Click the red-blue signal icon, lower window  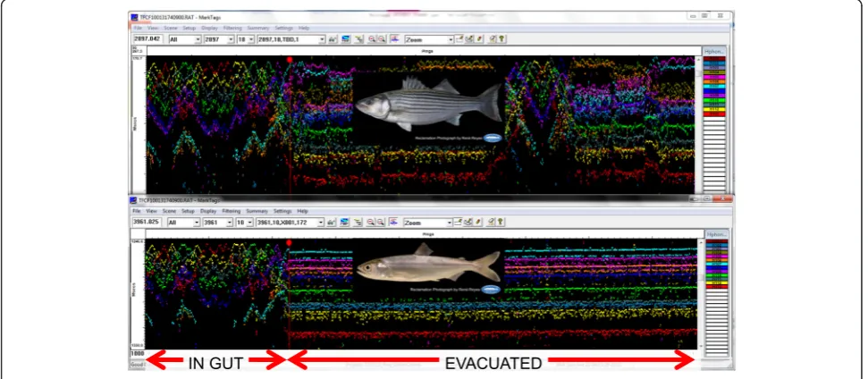pyautogui.click(x=393, y=223)
